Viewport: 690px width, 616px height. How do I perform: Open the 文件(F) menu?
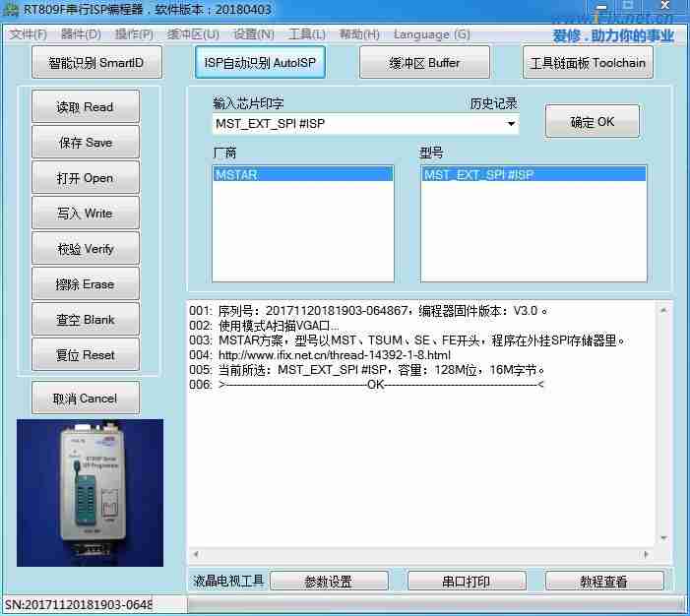tap(29, 34)
